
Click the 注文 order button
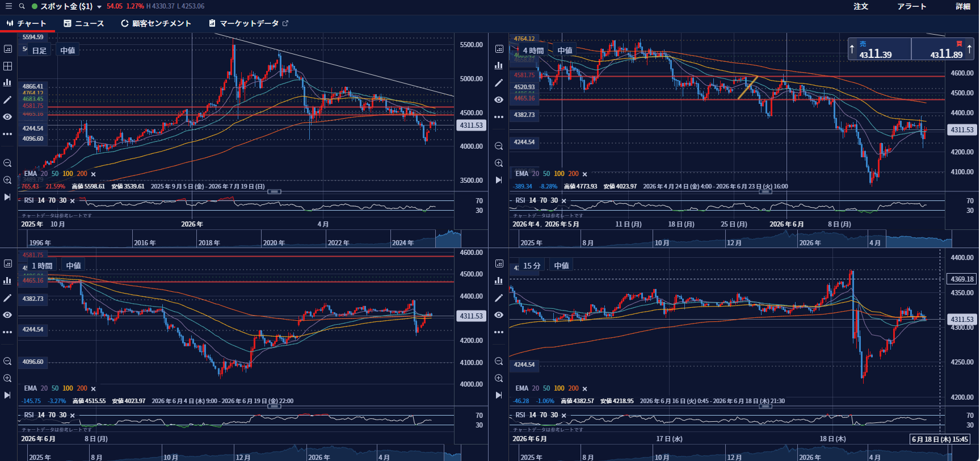[861, 6]
